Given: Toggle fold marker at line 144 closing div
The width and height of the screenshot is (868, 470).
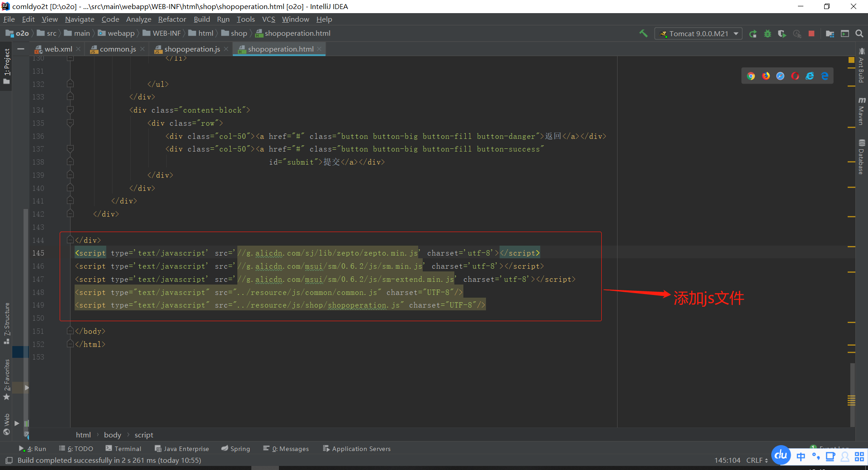Looking at the screenshot, I should 70,240.
